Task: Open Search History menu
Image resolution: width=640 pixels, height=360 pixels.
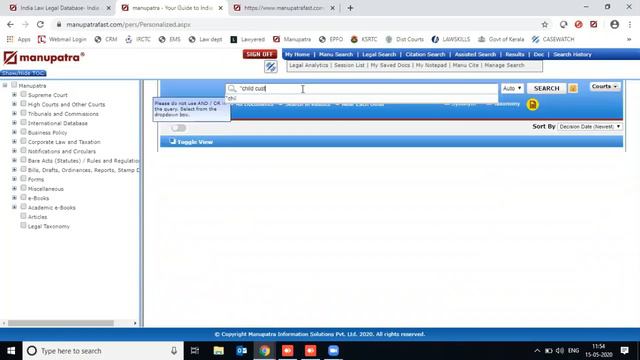Action: [572, 54]
